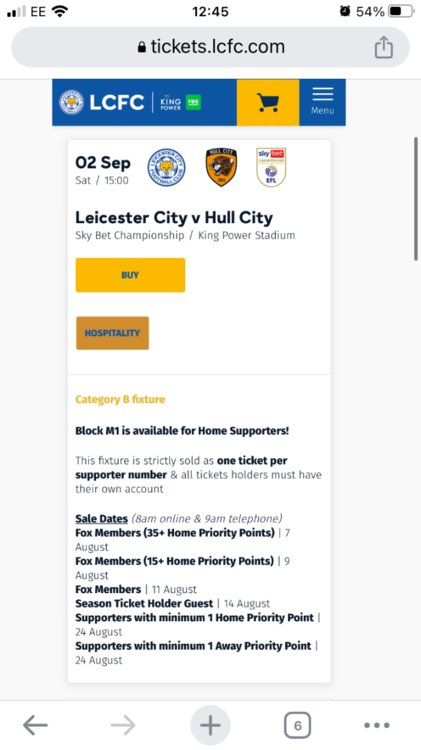This screenshot has width=421, height=750.
Task: Open the hamburger Menu
Action: 322,102
